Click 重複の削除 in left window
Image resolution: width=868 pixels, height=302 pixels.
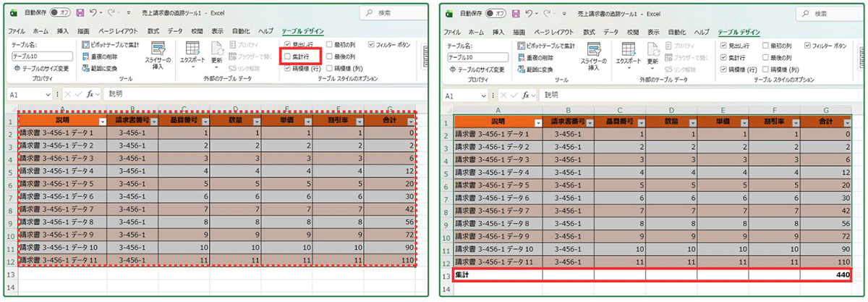pos(100,57)
